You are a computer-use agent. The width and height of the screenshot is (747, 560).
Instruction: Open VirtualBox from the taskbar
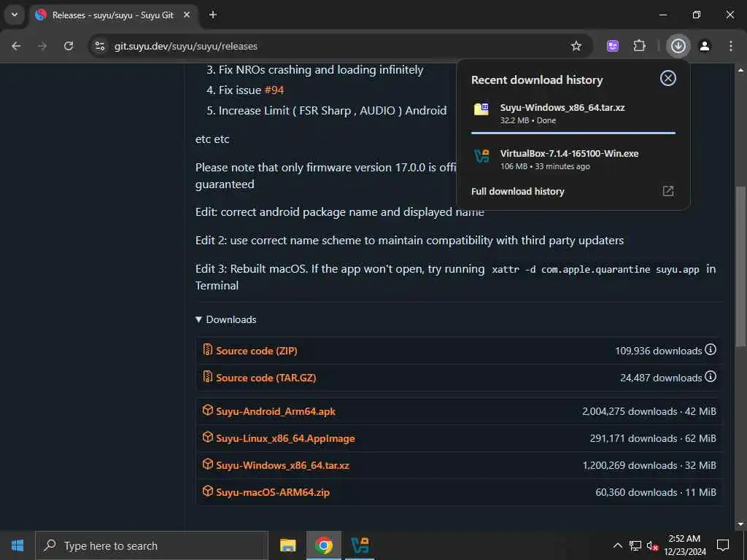tap(360, 545)
